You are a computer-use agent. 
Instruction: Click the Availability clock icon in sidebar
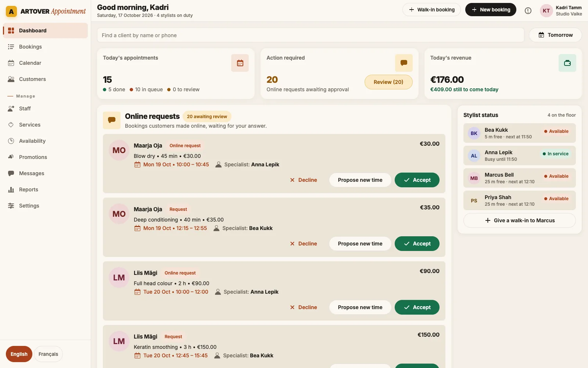click(11, 141)
